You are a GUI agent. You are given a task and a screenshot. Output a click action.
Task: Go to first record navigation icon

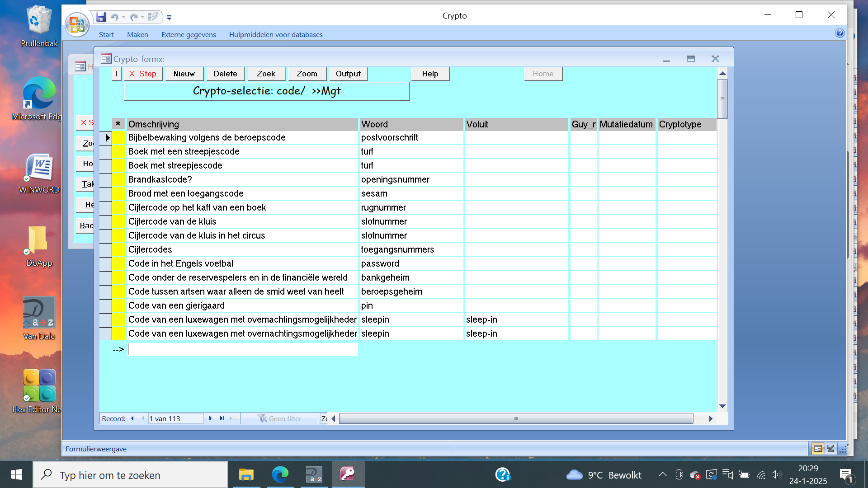(x=132, y=418)
